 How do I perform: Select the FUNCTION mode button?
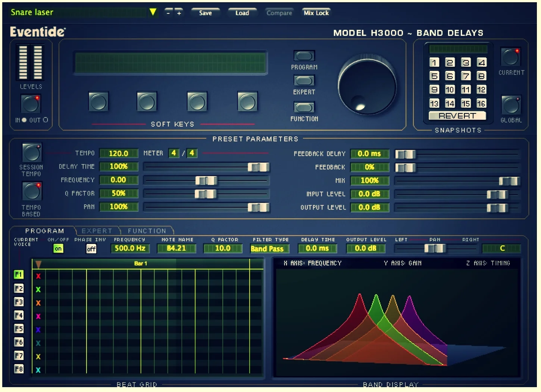[304, 107]
